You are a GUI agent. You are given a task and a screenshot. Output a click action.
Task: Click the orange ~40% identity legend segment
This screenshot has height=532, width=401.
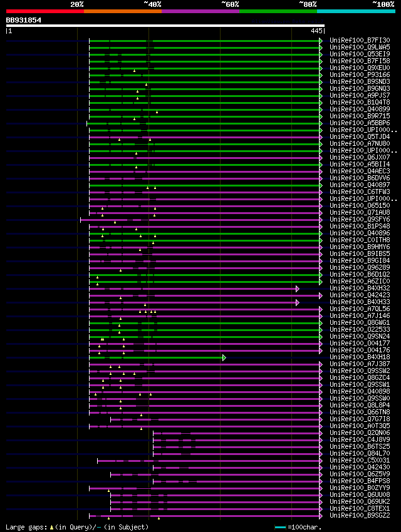(x=123, y=11)
